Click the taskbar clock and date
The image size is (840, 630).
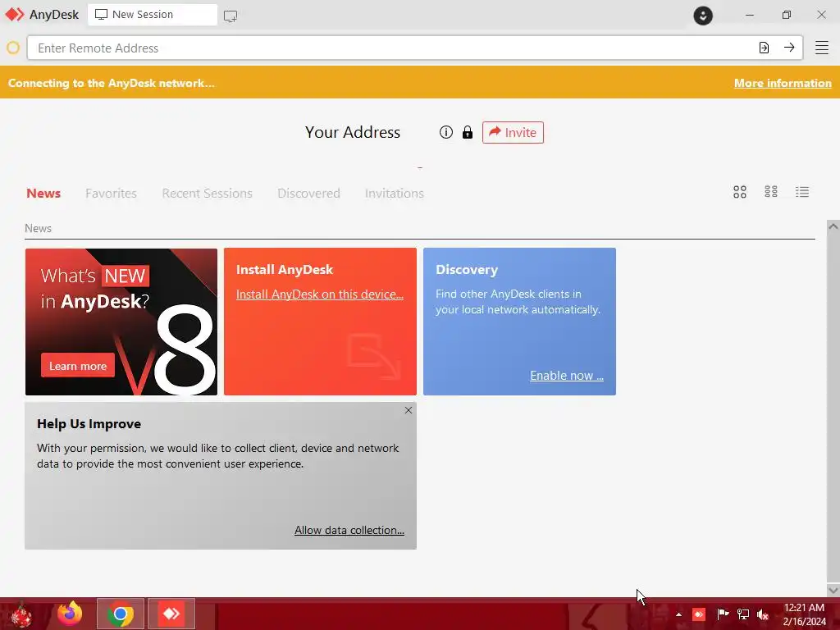(x=804, y=614)
